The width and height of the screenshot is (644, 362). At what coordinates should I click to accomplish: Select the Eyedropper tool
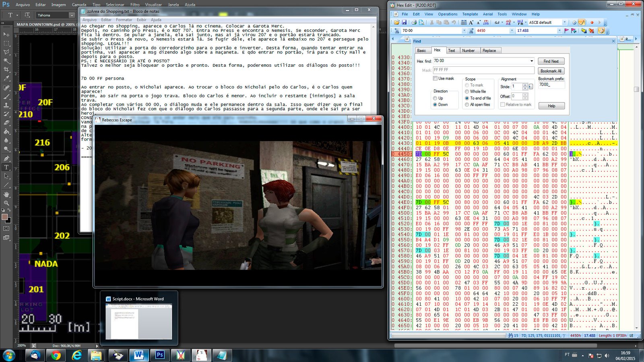[6, 78]
